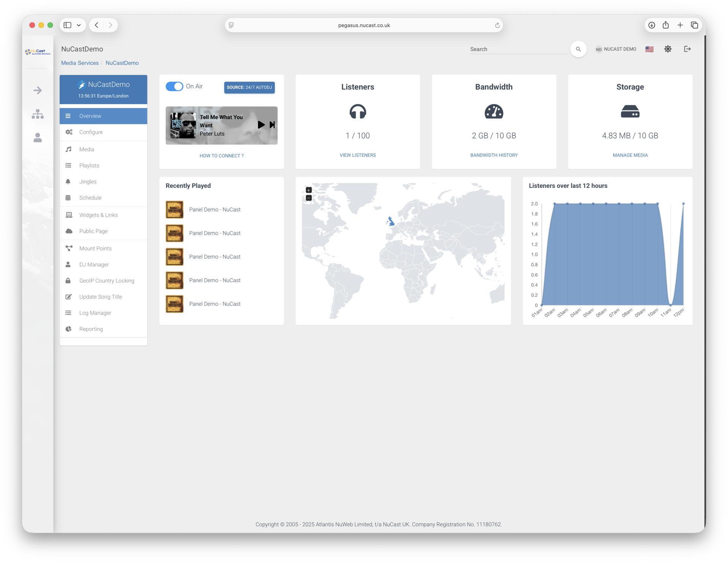
Task: Switch theme using the sun icon
Action: 668,49
